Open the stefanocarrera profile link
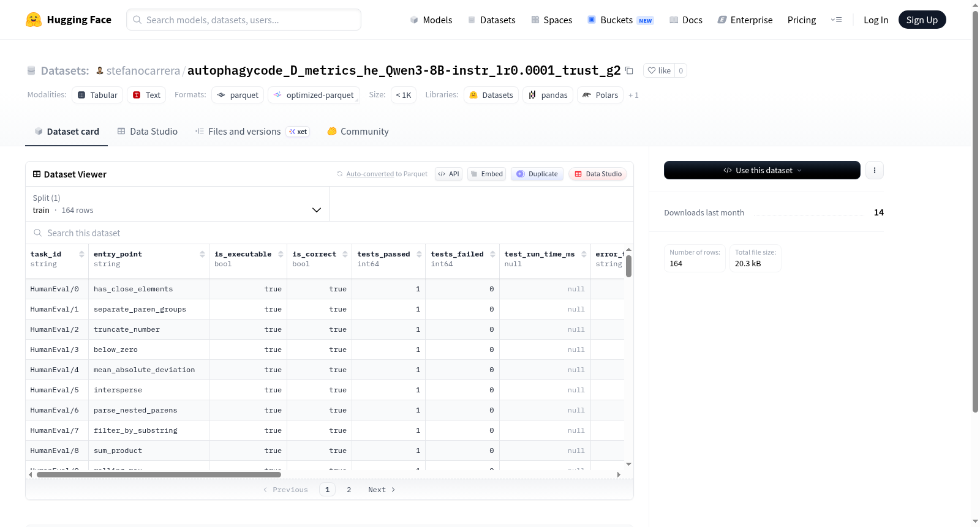Screen dimensions: 980x527 coord(143,70)
